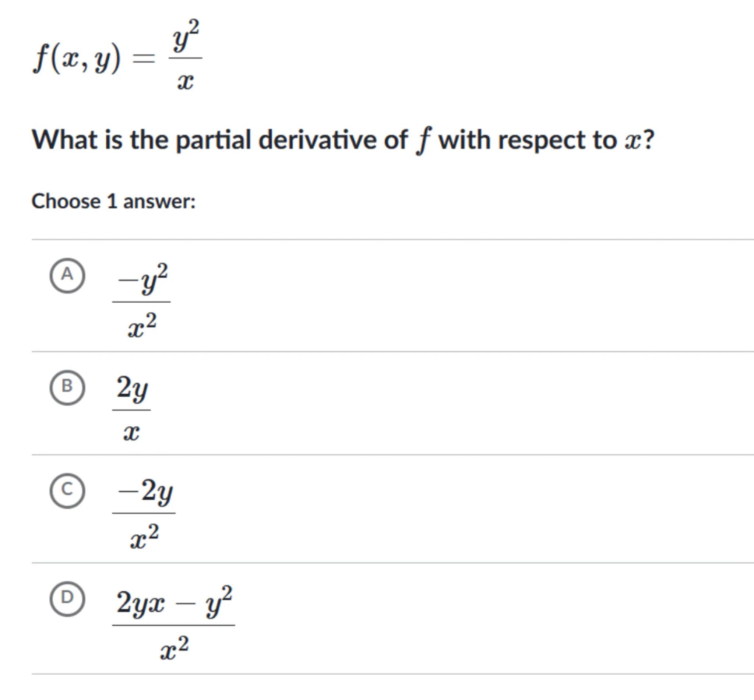Click the answer expression −y² over x²

tap(142, 301)
